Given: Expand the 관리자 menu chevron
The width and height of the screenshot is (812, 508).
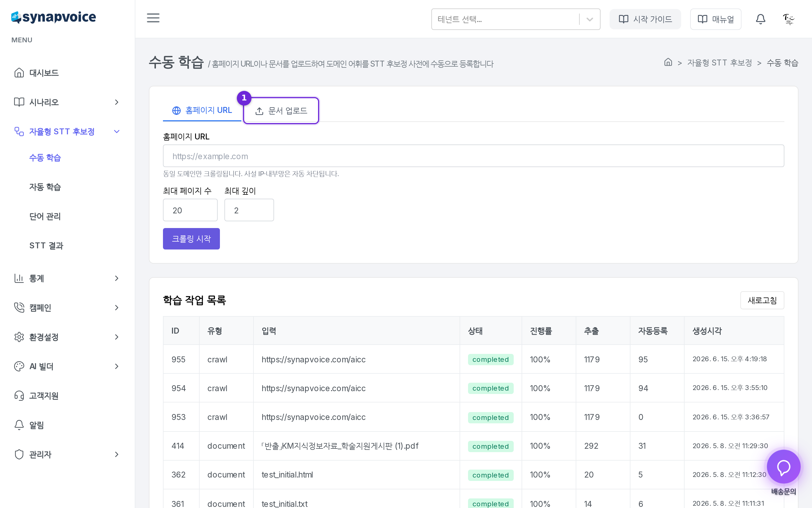Looking at the screenshot, I should (x=116, y=454).
